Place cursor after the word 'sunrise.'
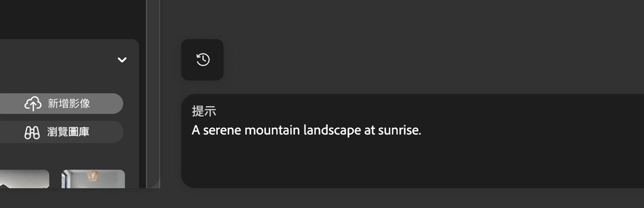Viewport: 644px width, 208px height. point(422,130)
